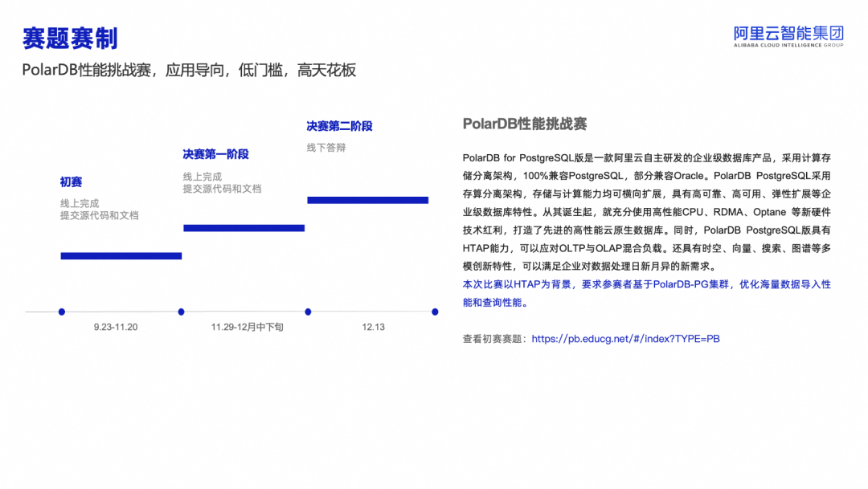Click the blue bar under 决赛第二阶段

tap(367, 200)
